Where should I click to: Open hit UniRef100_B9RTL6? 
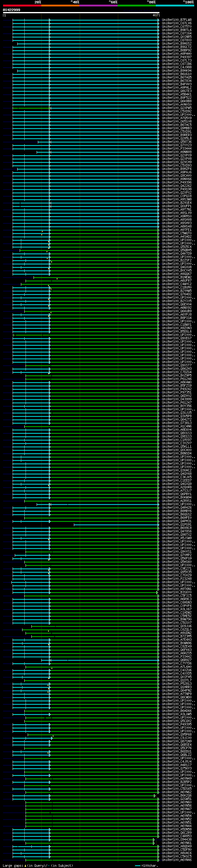(177, 30)
